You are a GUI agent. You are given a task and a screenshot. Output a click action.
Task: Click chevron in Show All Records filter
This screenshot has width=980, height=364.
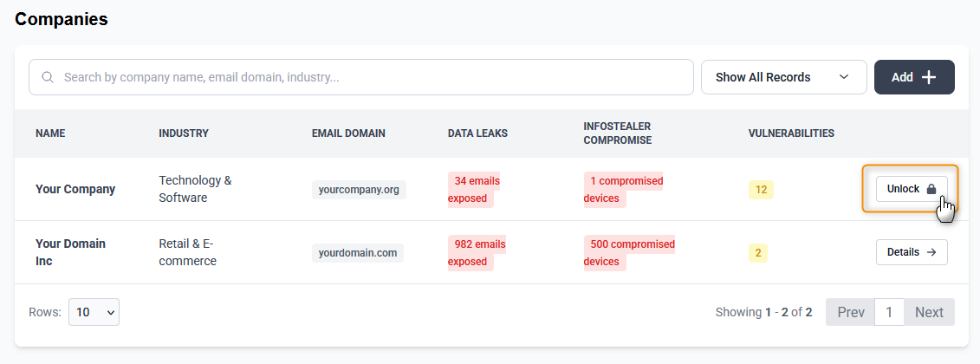[844, 77]
